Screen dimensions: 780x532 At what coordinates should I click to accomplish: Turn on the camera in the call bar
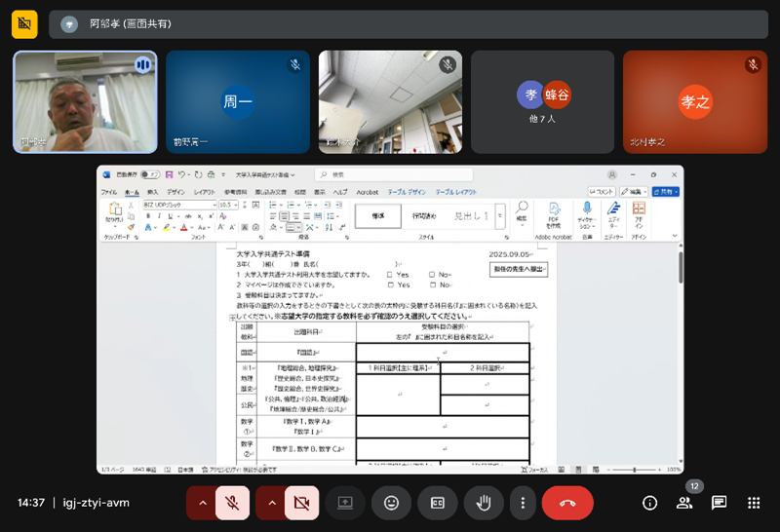point(301,503)
